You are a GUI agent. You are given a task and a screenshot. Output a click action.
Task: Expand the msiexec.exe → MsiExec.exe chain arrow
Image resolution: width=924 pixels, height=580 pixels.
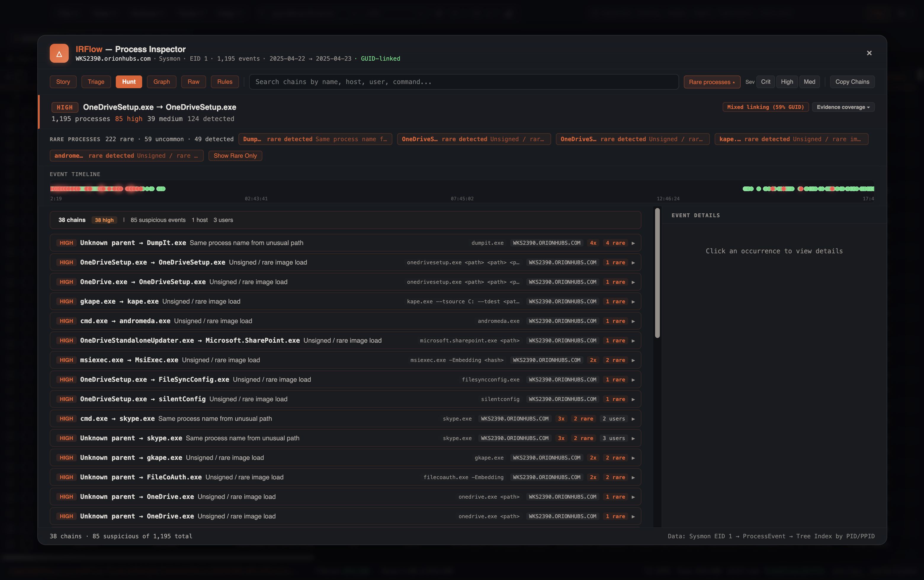pos(633,360)
